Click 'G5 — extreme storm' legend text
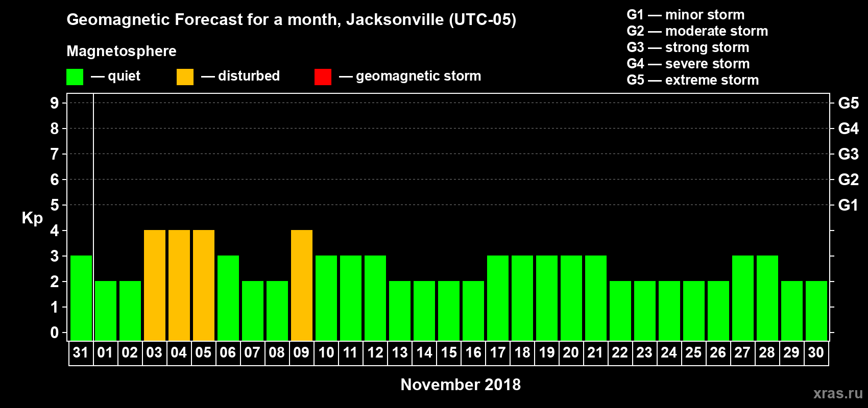 tap(693, 80)
